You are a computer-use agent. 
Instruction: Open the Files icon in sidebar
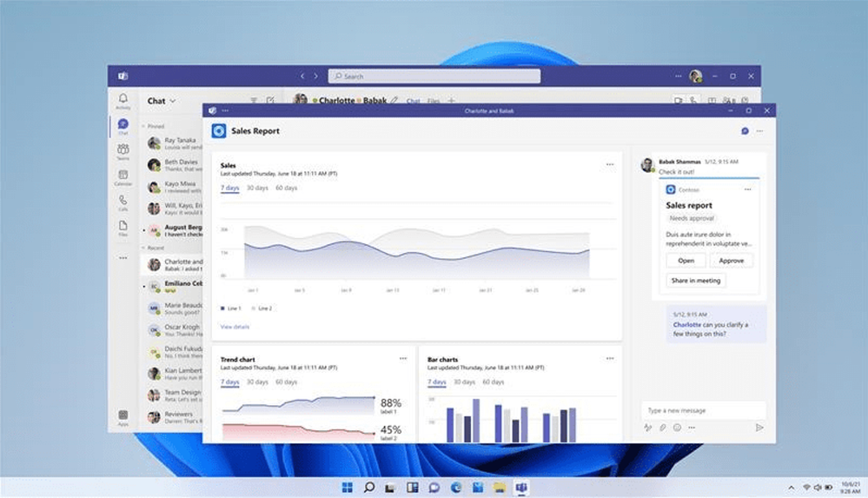123,228
